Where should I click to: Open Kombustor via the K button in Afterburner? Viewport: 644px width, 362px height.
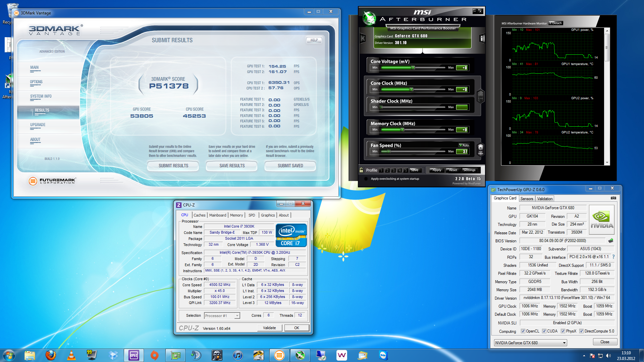pos(363,39)
